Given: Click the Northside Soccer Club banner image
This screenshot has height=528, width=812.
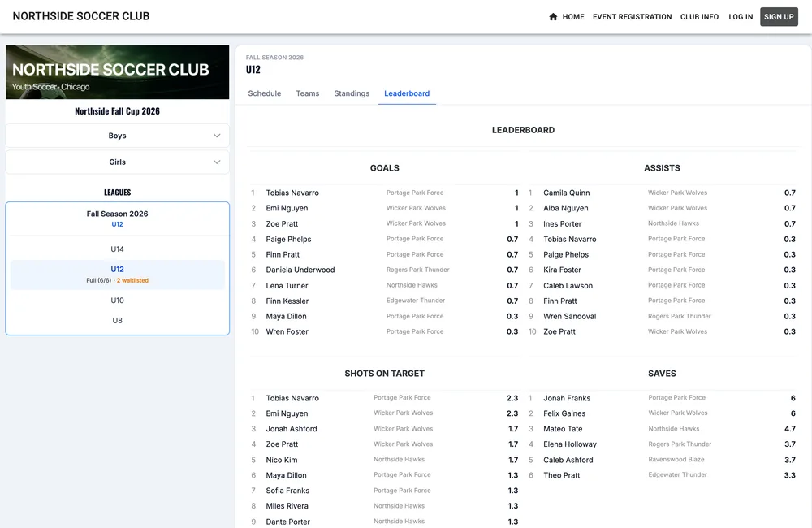Looking at the screenshot, I should tap(118, 72).
